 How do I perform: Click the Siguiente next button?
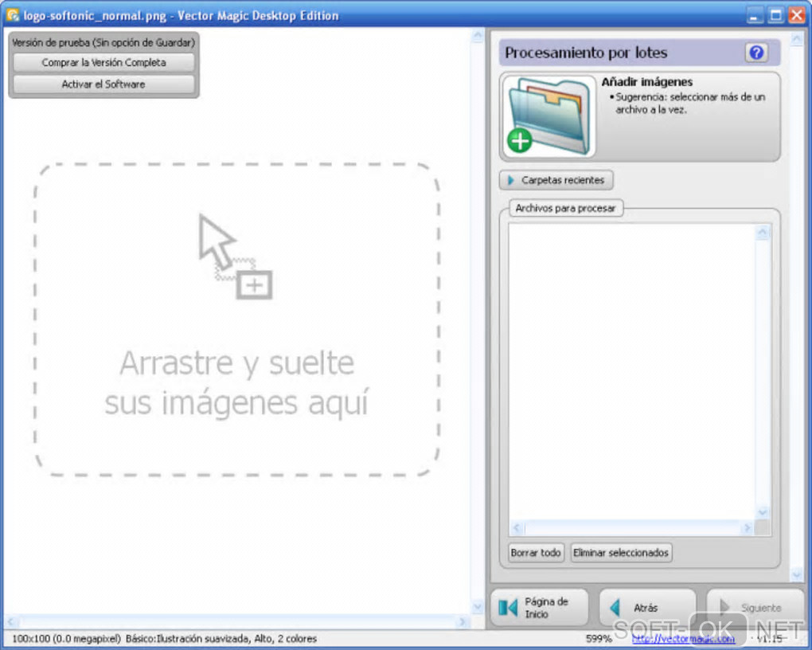(755, 607)
